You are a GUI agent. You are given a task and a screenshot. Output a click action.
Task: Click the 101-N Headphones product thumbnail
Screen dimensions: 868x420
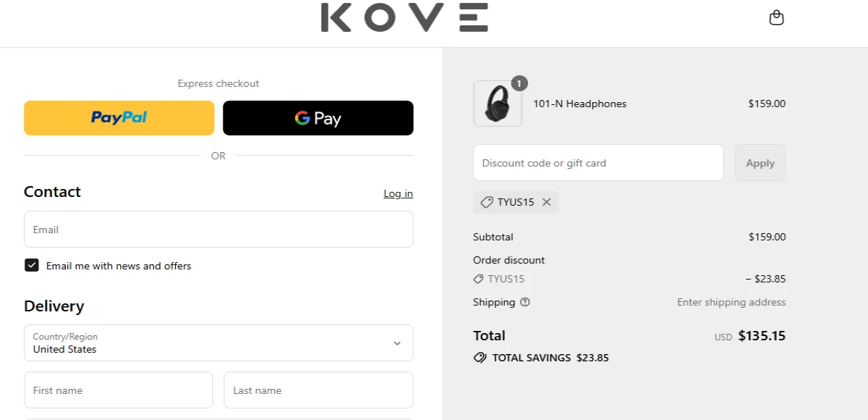pos(498,104)
